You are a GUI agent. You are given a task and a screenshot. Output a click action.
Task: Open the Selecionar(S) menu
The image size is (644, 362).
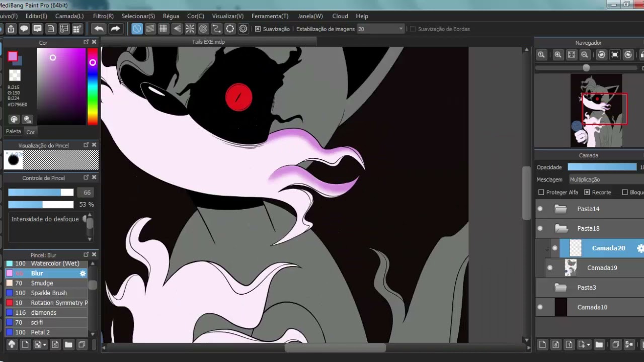138,16
